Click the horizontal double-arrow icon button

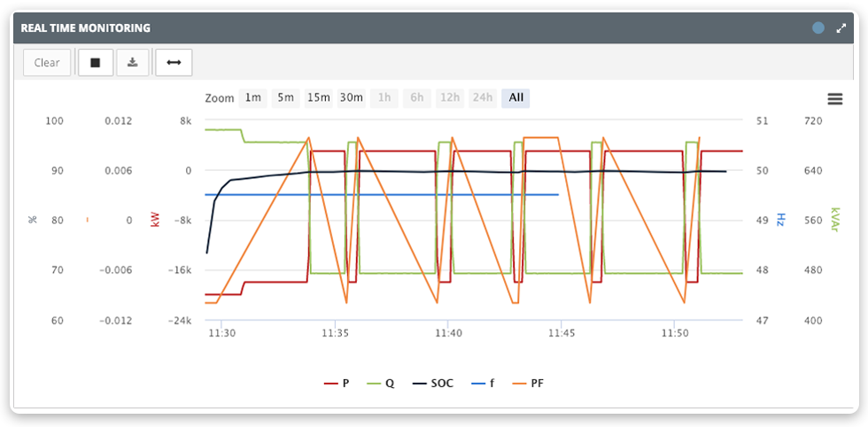[x=174, y=63]
